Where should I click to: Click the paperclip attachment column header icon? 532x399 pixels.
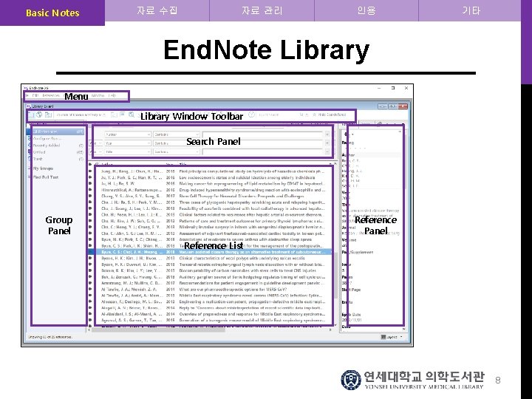[96, 164]
